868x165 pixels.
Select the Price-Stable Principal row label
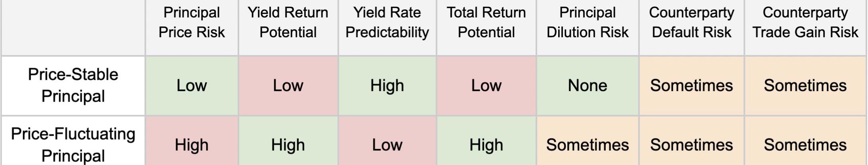pos(73,85)
